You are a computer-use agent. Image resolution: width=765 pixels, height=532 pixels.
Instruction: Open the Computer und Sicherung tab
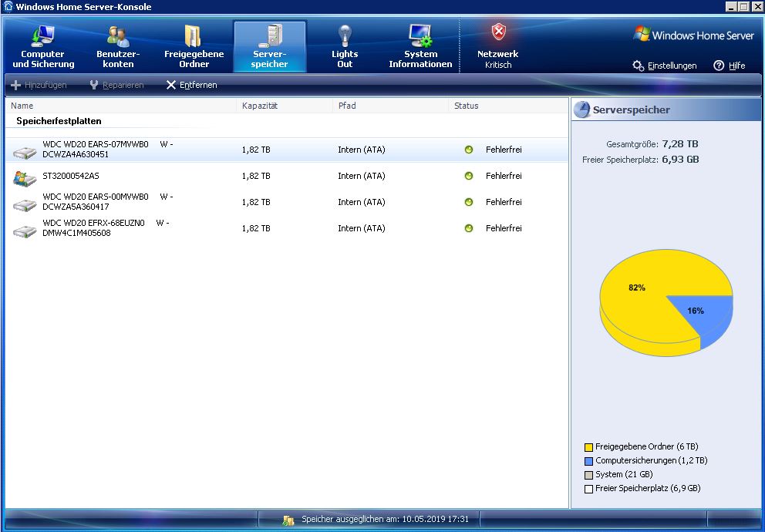(43, 47)
